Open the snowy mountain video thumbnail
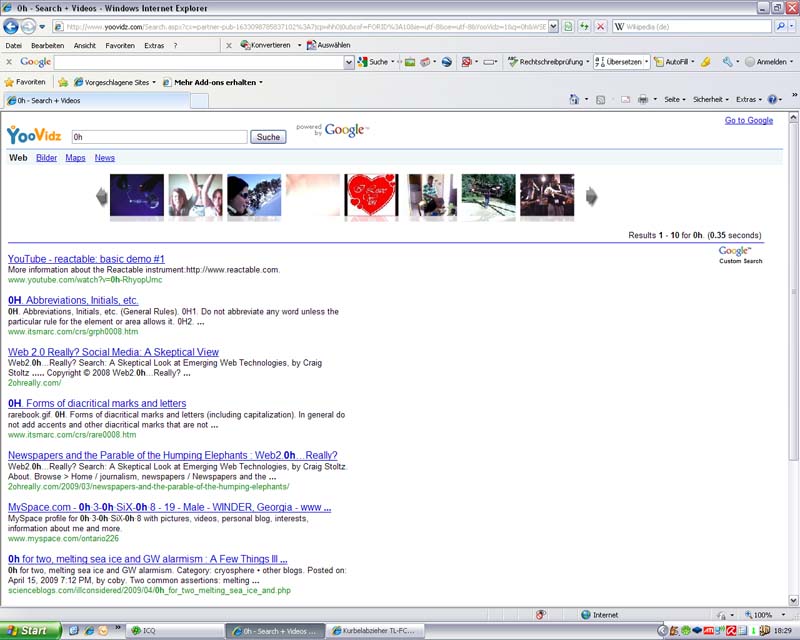Screen dimensions: 800x640 coord(254,195)
